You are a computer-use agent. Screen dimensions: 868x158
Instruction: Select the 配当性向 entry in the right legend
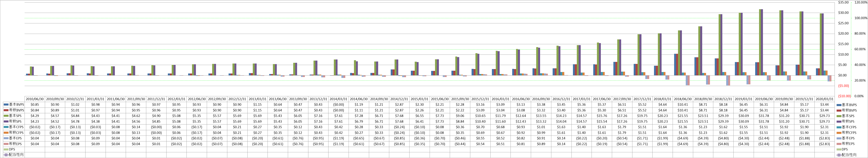pos(847,155)
